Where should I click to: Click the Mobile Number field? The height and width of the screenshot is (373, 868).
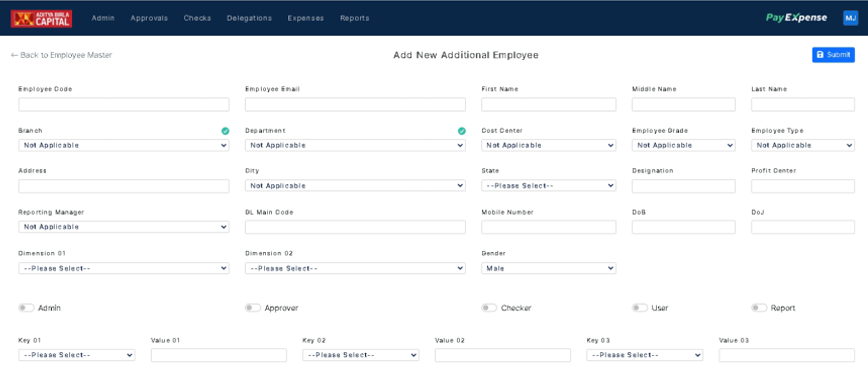(549, 227)
